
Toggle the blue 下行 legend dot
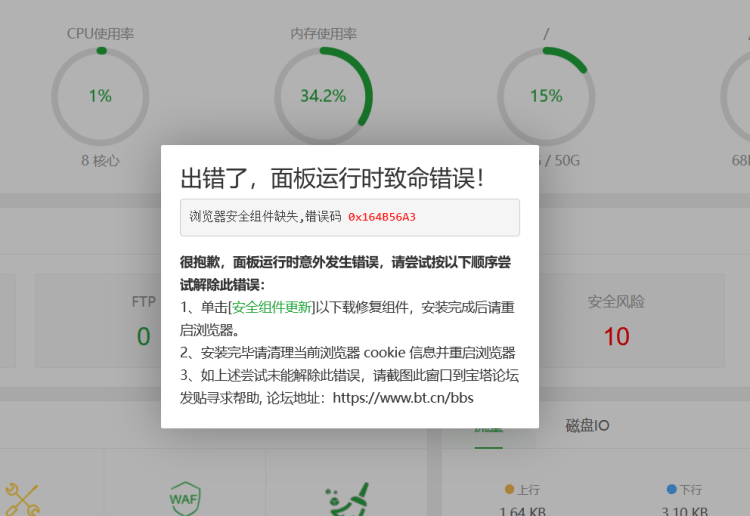tap(672, 489)
